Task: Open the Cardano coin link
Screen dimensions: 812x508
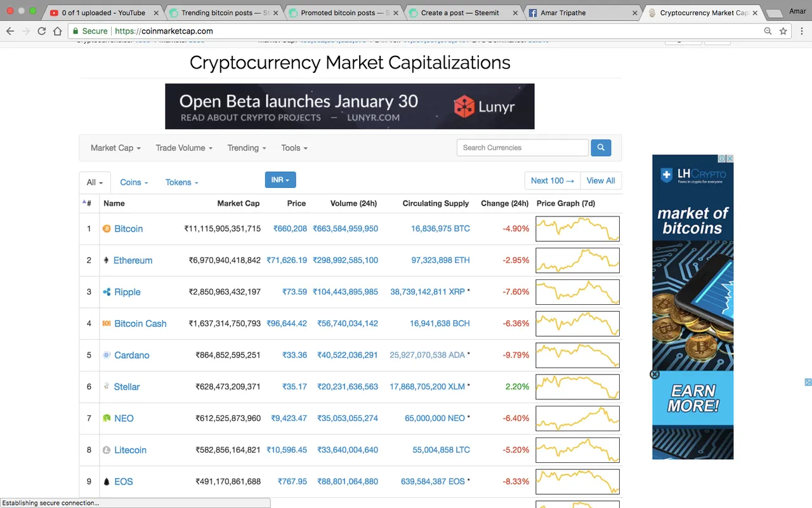Action: [132, 355]
